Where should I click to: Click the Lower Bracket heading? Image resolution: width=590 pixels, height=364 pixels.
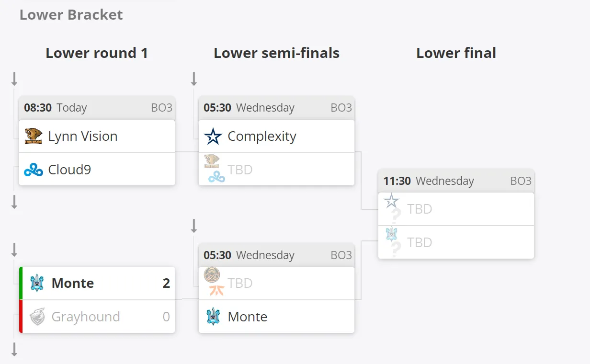coord(71,15)
